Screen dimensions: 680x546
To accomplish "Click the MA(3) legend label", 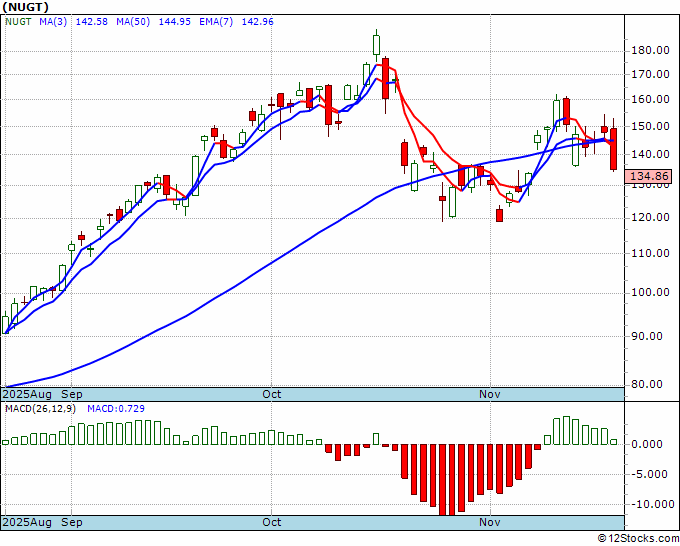I will point(53,22).
